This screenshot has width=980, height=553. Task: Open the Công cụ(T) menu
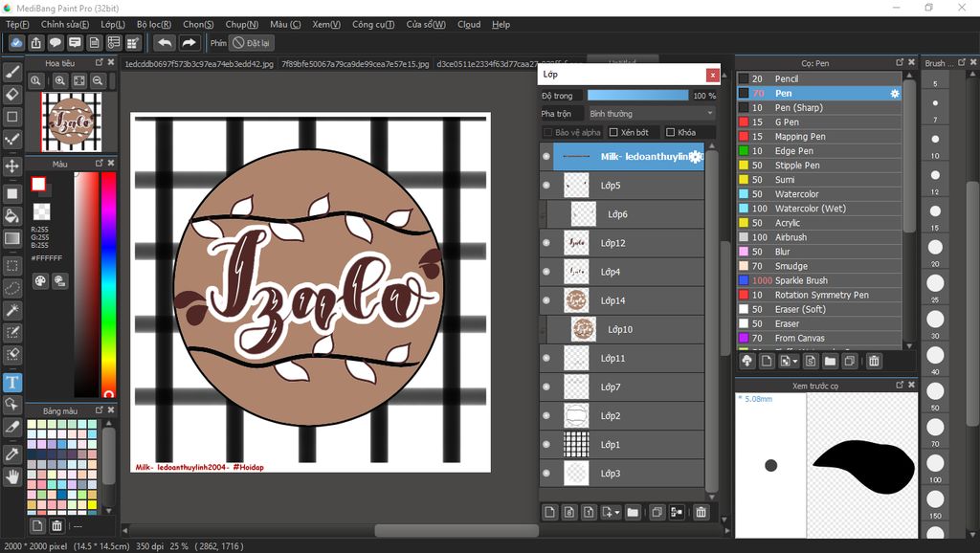[x=373, y=24]
